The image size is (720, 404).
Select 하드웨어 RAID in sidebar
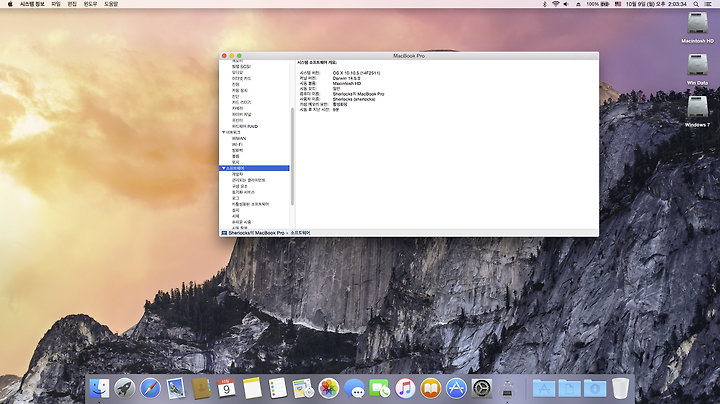coord(245,126)
